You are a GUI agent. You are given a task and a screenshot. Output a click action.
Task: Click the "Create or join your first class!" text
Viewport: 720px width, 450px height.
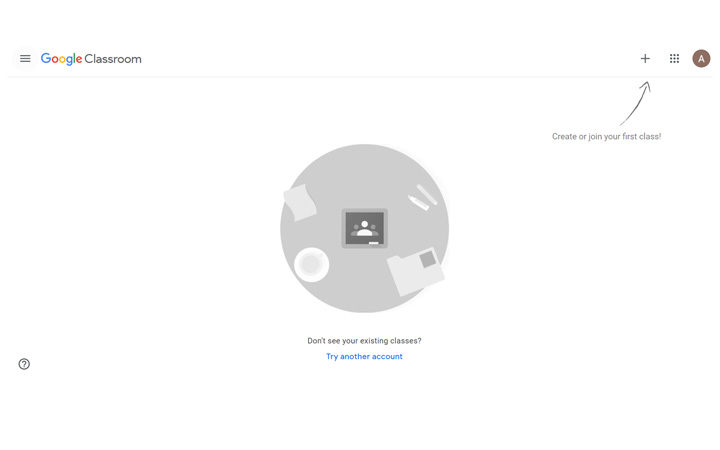point(607,136)
